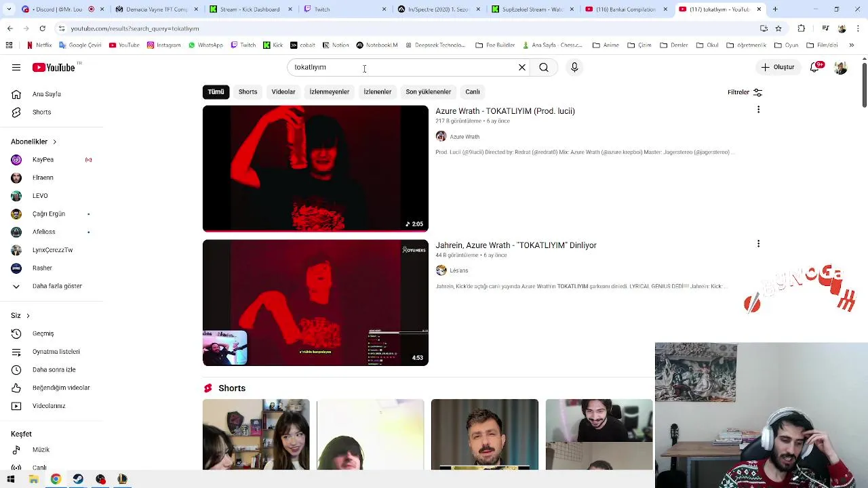Open Netflix bookmark
The width and height of the screenshot is (868, 488).
39,45
